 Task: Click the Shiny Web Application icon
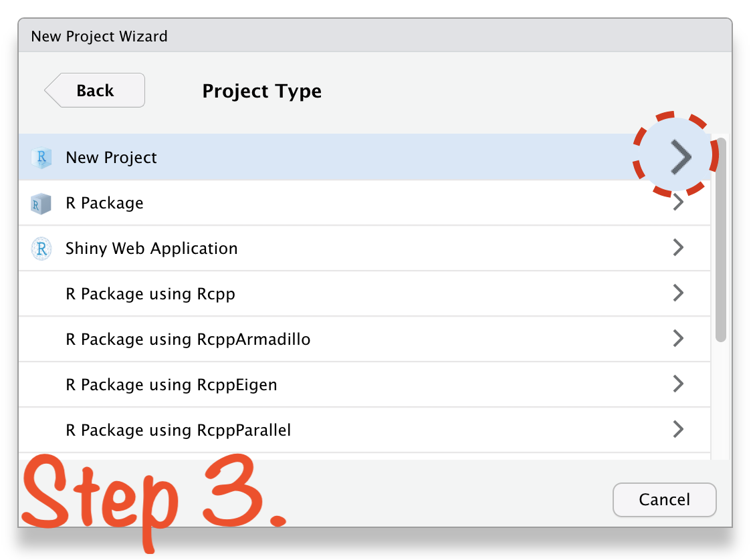(x=41, y=249)
